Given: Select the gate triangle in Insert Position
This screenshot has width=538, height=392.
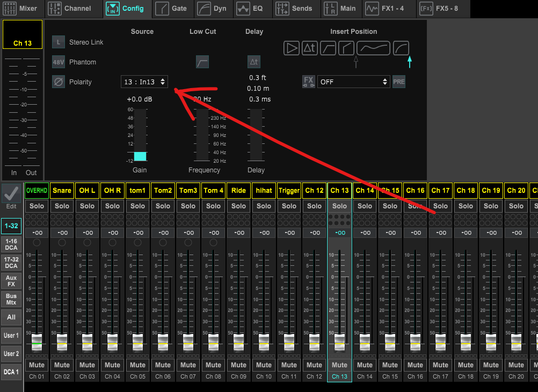Looking at the screenshot, I should [292, 48].
